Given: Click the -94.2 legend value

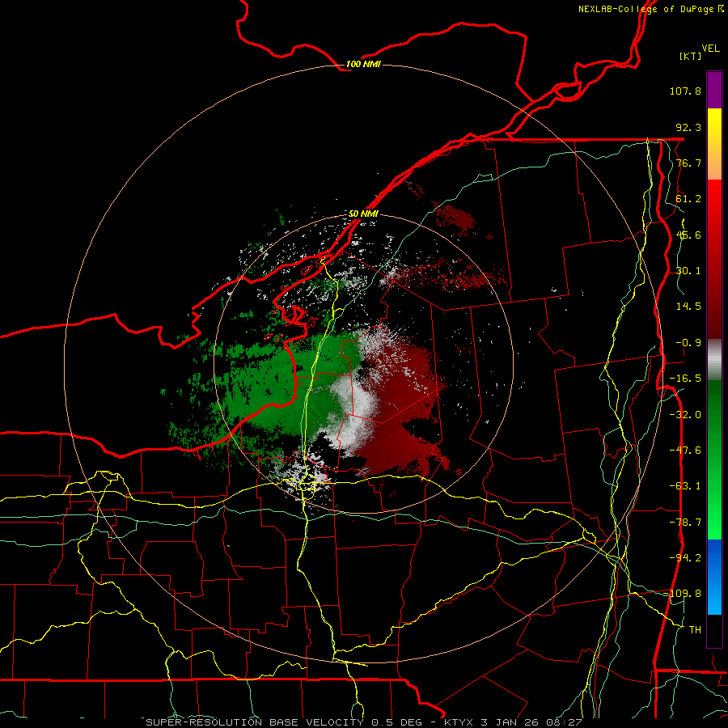Looking at the screenshot, I should point(685,557).
